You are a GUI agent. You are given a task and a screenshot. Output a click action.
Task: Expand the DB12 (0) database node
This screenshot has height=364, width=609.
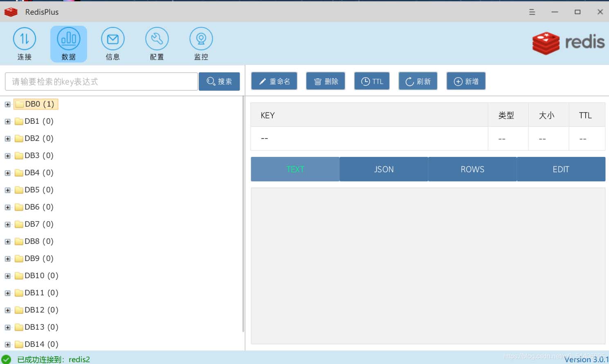coord(7,310)
